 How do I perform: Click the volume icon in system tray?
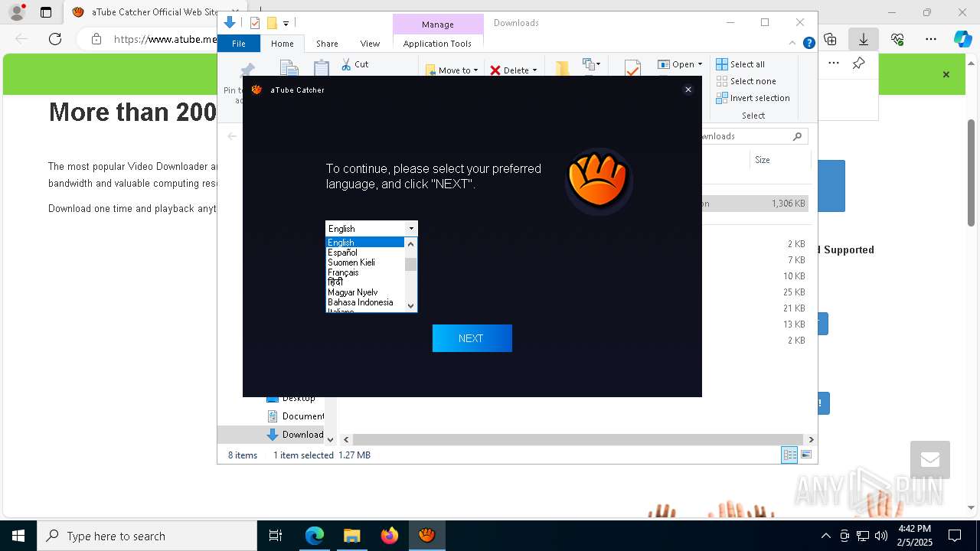pyautogui.click(x=881, y=536)
